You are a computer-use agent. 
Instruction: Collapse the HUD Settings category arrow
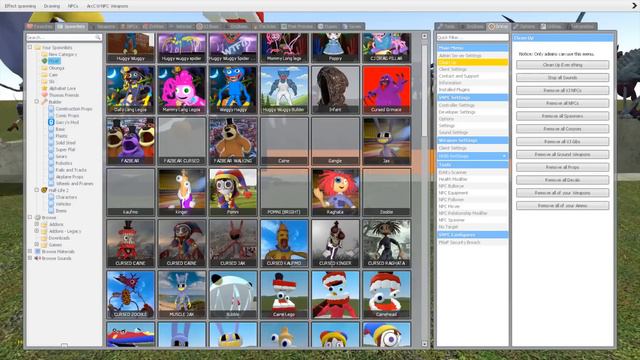[x=504, y=156]
